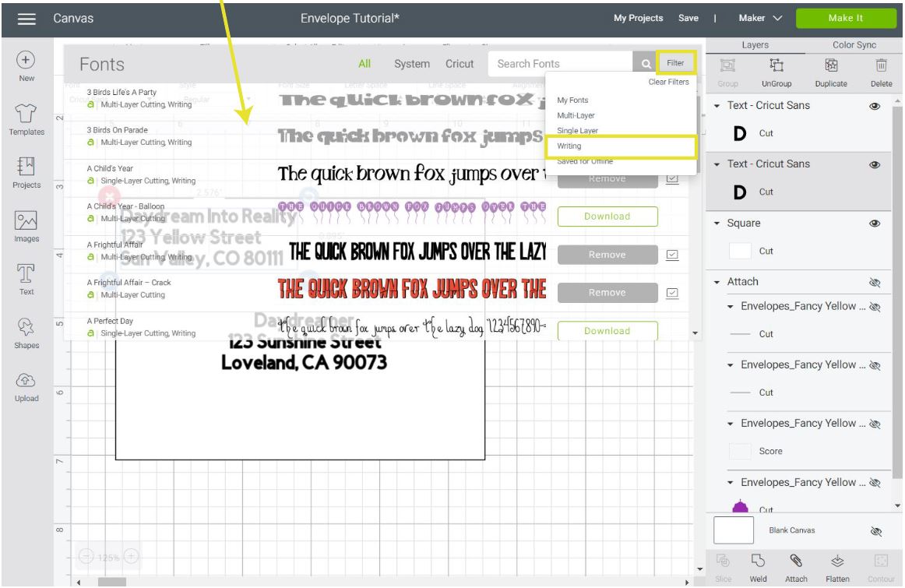
Task: Collapse the fourth Envelopes_Fancy Yellow sublayer
Action: pos(730,482)
